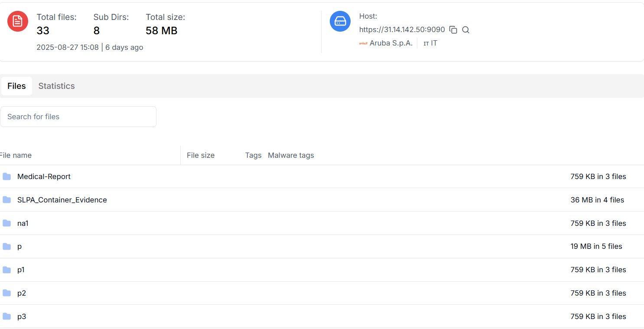Click the Aruba S.p.A. provider label
The height and width of the screenshot is (329, 644).
391,43
